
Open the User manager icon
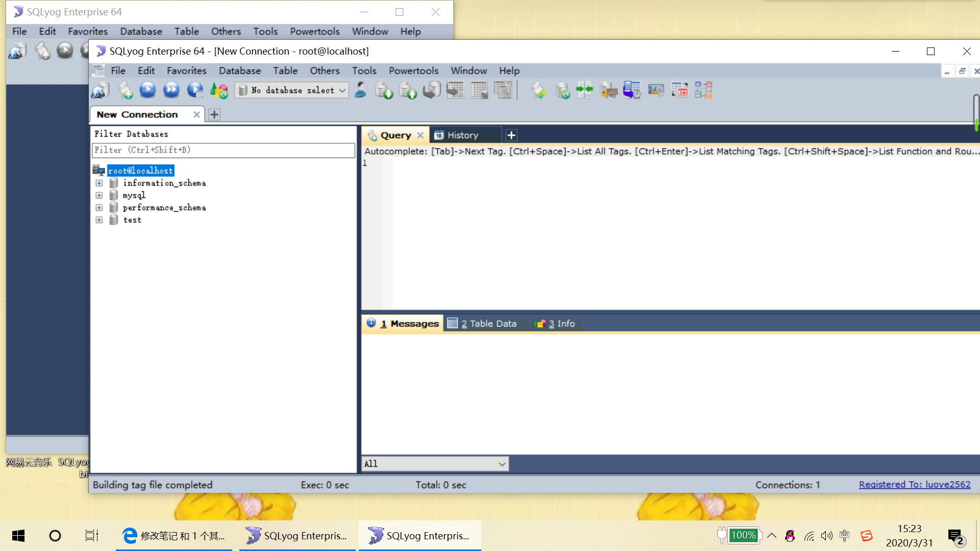[x=360, y=90]
